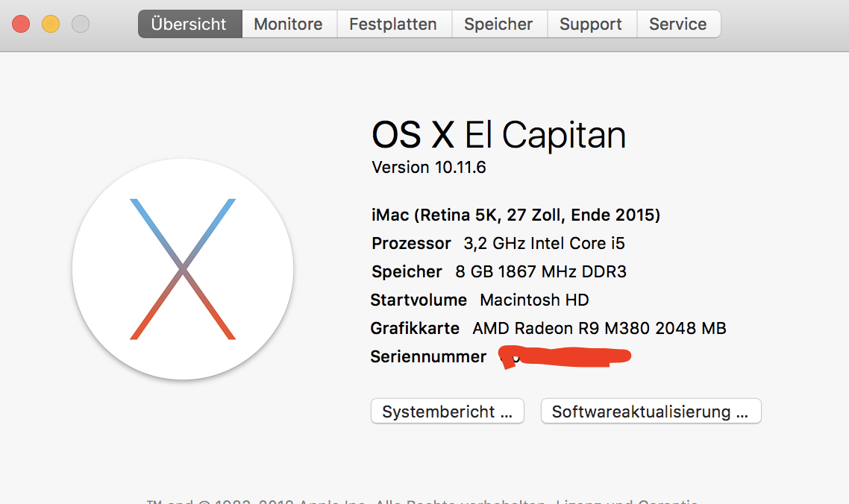The image size is (849, 504).
Task: Minimize window using yellow button
Action: click(x=51, y=25)
